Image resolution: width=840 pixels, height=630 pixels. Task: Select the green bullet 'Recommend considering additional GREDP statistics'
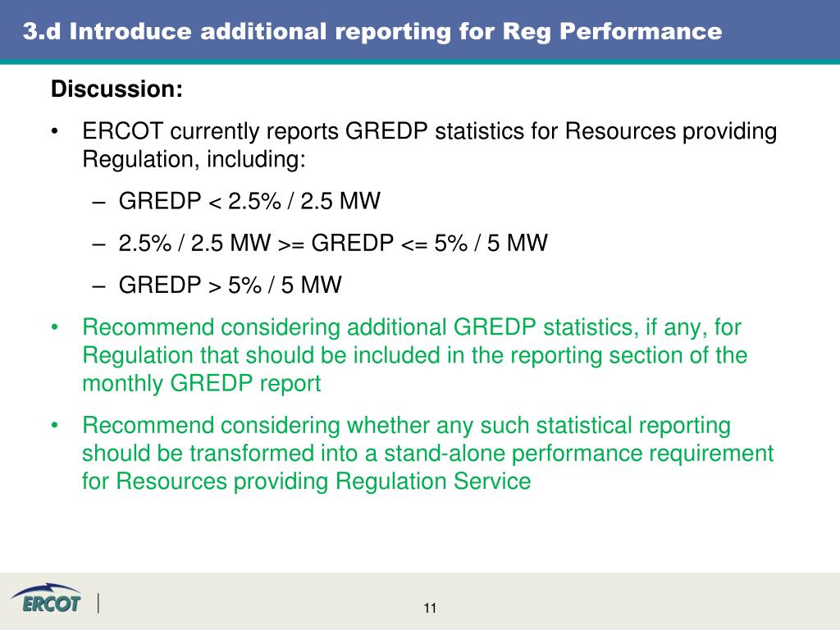tap(414, 355)
